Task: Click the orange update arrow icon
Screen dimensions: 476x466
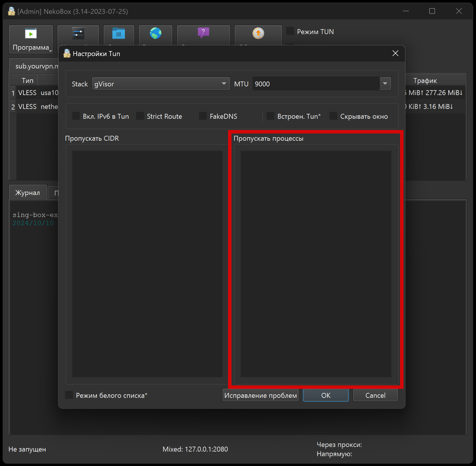Action: tap(258, 34)
